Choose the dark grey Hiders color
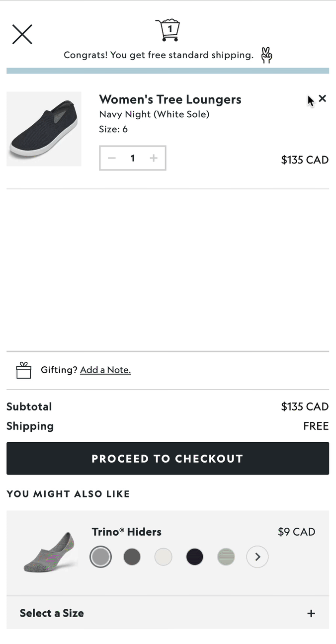This screenshot has height=644, width=336. 132,557
